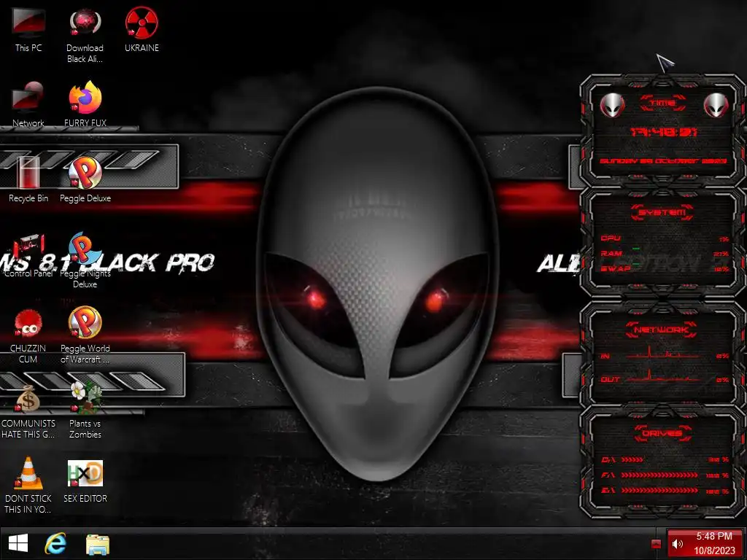
Task: Click the CPU usage row
Action: click(665, 238)
